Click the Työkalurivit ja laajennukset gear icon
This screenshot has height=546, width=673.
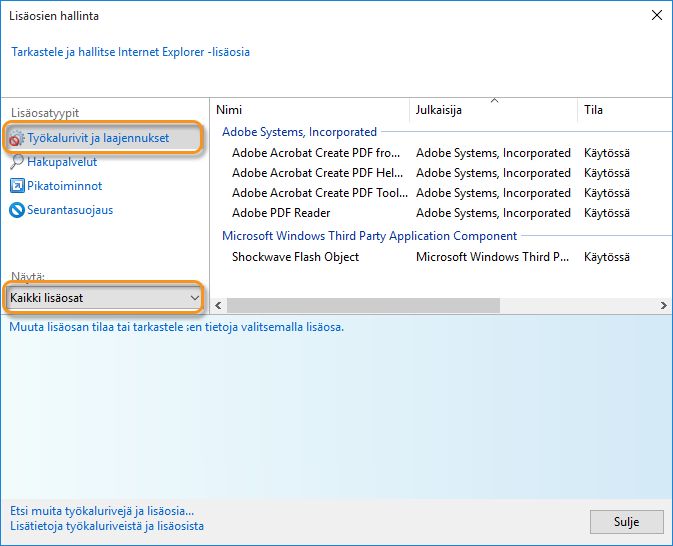(17, 138)
